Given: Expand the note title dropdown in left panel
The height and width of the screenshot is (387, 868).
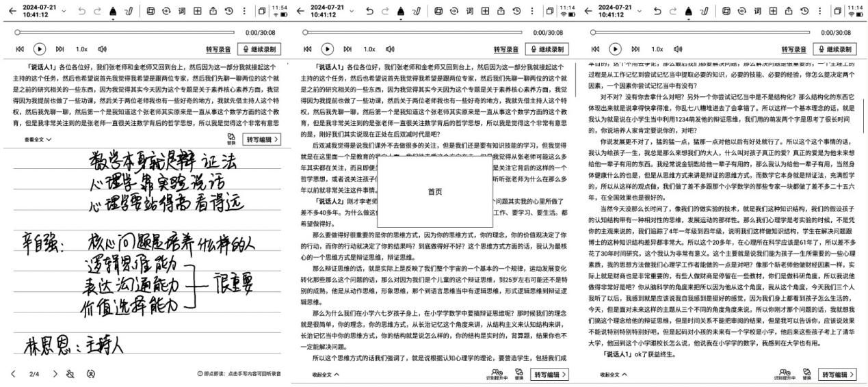Looking at the screenshot, I should click(65, 11).
